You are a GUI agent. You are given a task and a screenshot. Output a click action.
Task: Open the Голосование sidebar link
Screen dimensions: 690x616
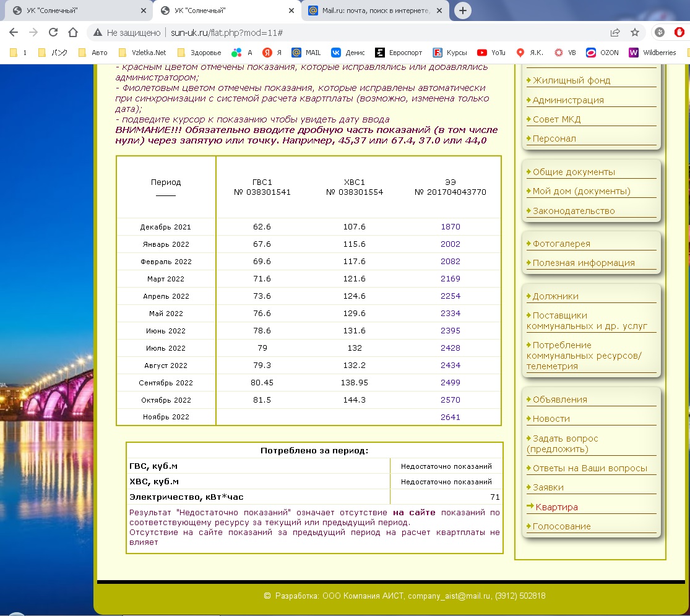point(561,526)
